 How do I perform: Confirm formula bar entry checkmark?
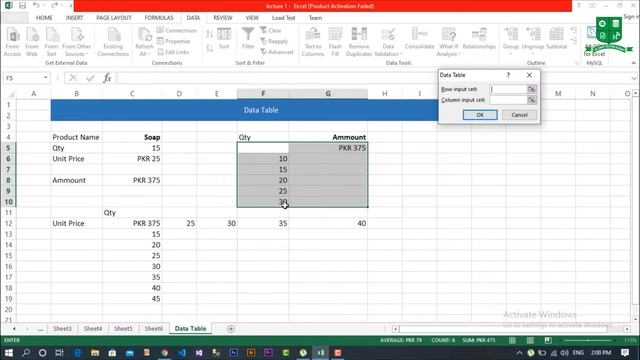coord(90,78)
